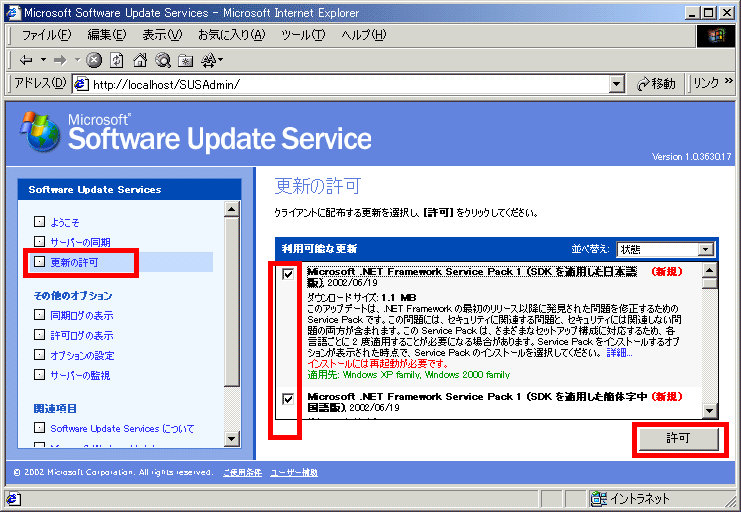Click the navigation pane scrollbar thumb

click(x=232, y=301)
